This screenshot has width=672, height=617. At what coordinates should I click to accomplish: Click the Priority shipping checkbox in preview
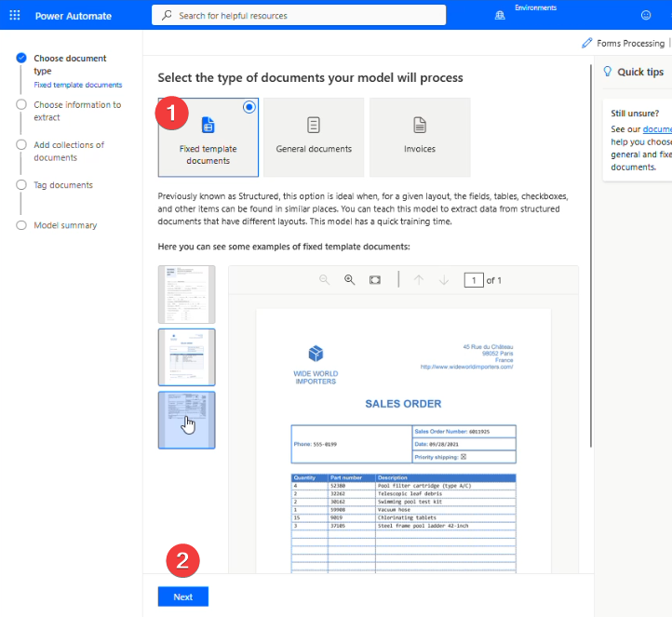pos(464,457)
